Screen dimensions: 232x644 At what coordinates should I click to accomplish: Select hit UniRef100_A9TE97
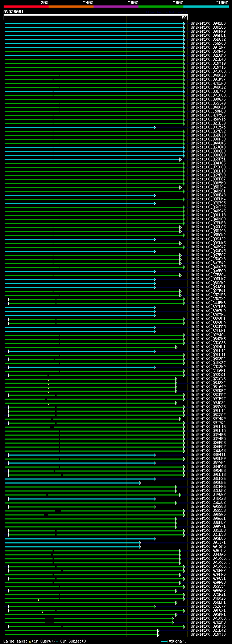click(208, 399)
